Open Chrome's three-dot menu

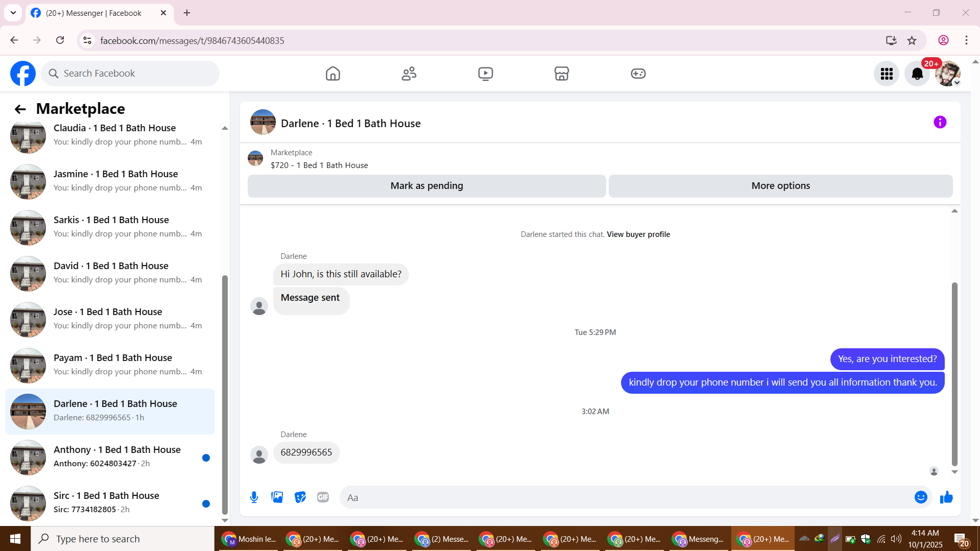point(966,40)
